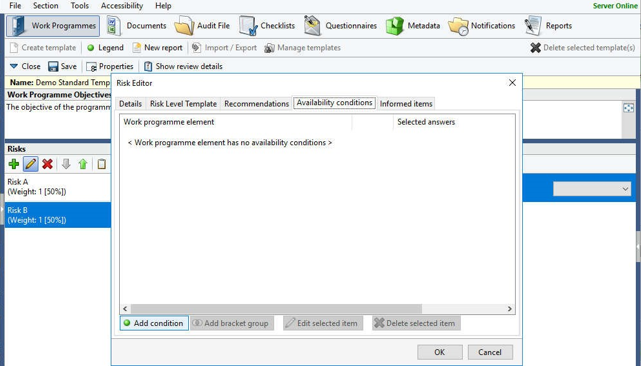Close the Risk Editor dialog window

pyautogui.click(x=512, y=83)
